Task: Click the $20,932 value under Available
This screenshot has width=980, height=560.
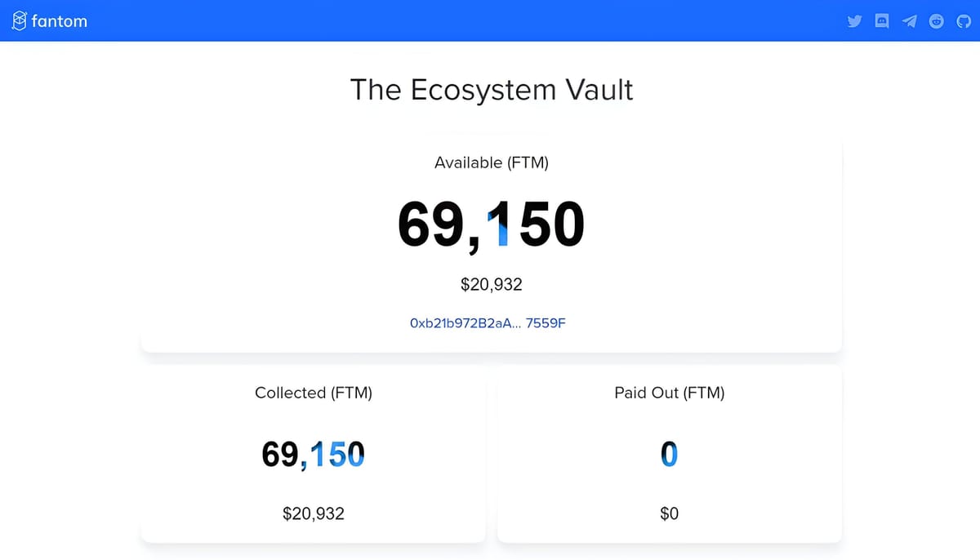Action: point(491,284)
